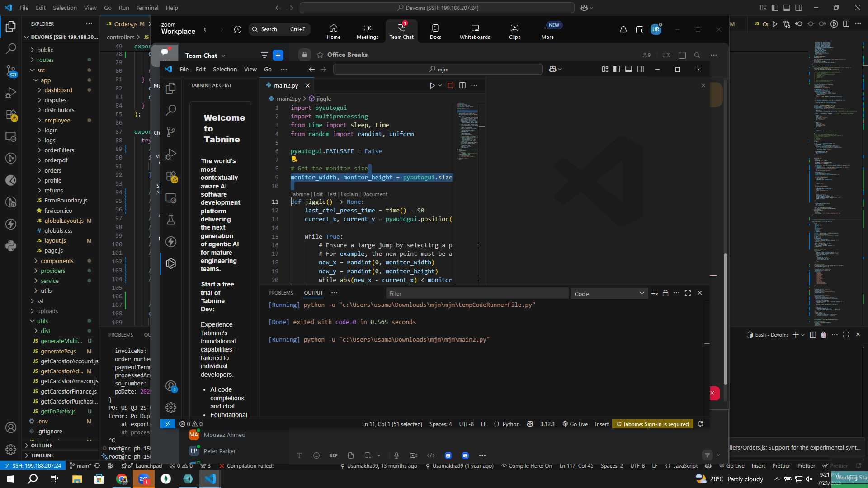Screen dimensions: 868x488
Task: Click the main2.py editor minimap
Action: pyautogui.click(x=467, y=131)
